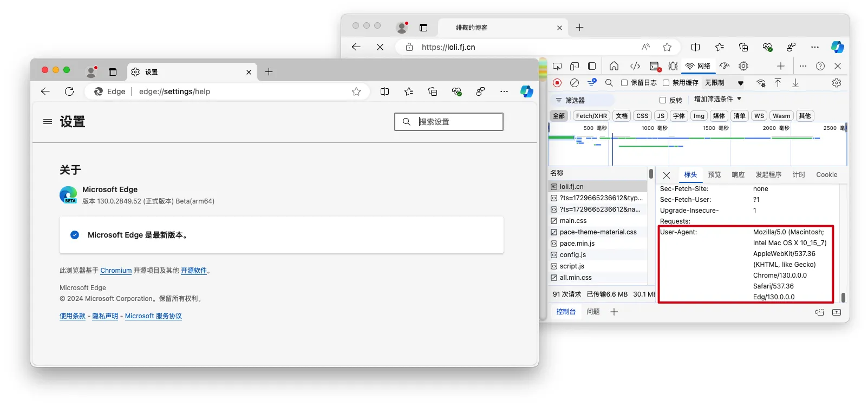Select main.css in the network request list
Screen dimensions: 868x407
(598, 221)
